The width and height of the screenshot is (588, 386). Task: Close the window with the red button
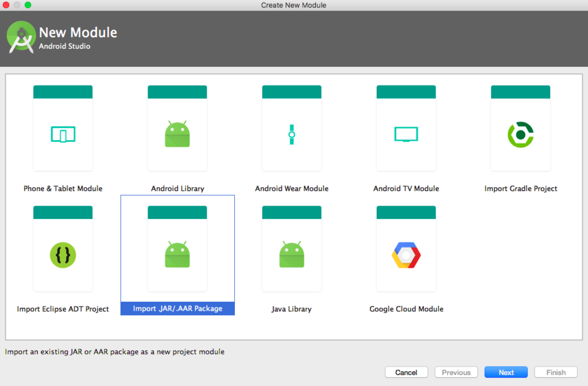(x=6, y=5)
